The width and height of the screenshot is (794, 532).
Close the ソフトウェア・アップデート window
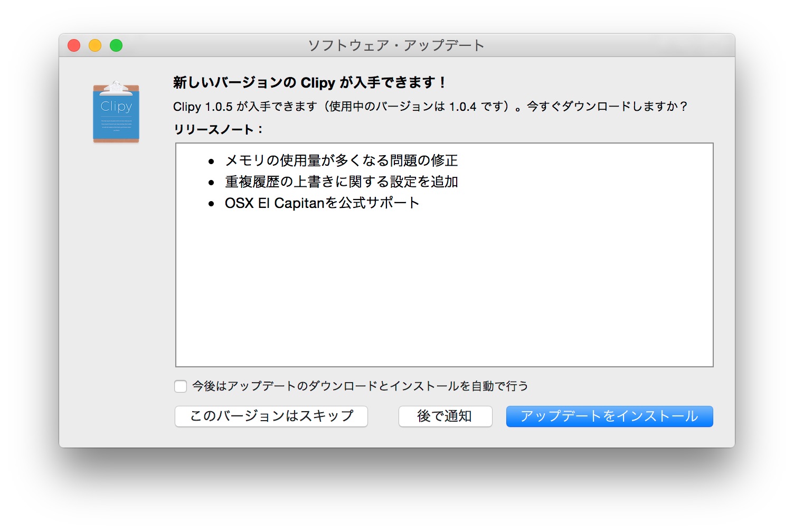(x=74, y=46)
